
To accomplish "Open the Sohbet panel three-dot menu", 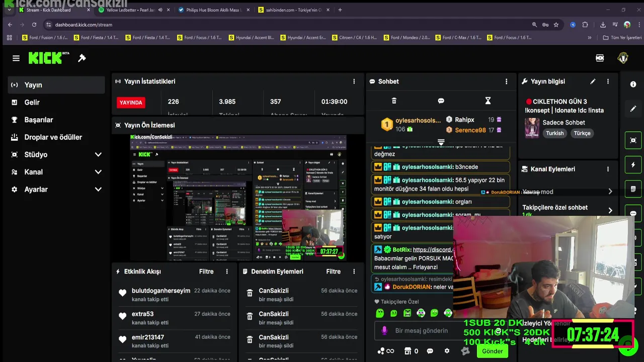I will click(506, 81).
